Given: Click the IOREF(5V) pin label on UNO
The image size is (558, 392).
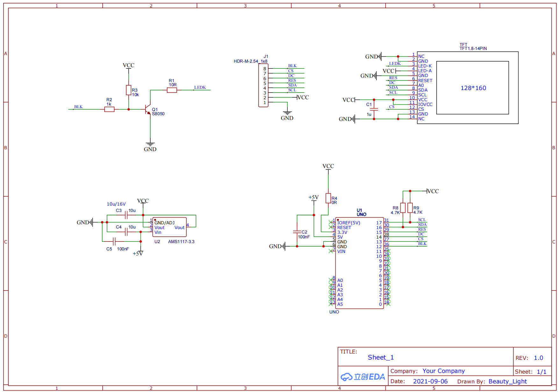Looking at the screenshot, I should 349,223.
